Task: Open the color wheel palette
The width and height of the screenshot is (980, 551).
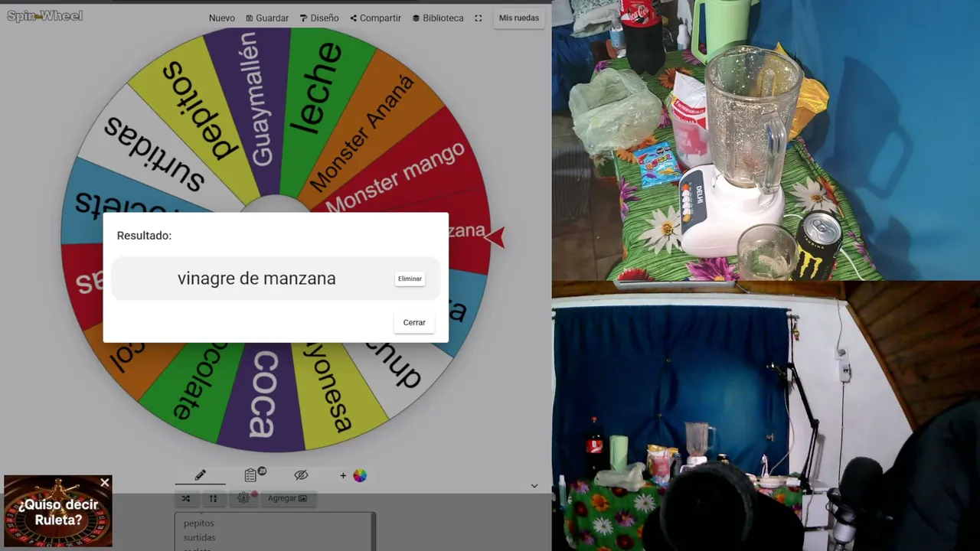Action: coord(360,475)
